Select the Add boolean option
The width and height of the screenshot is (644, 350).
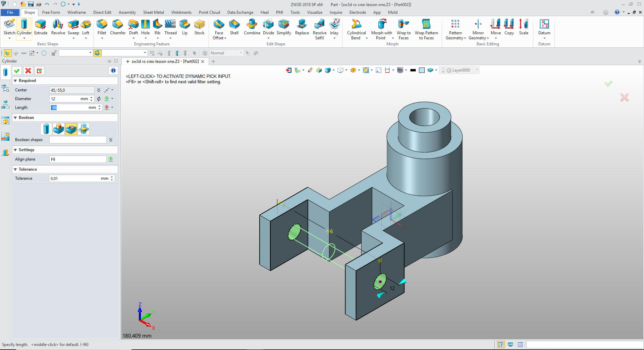tap(59, 129)
